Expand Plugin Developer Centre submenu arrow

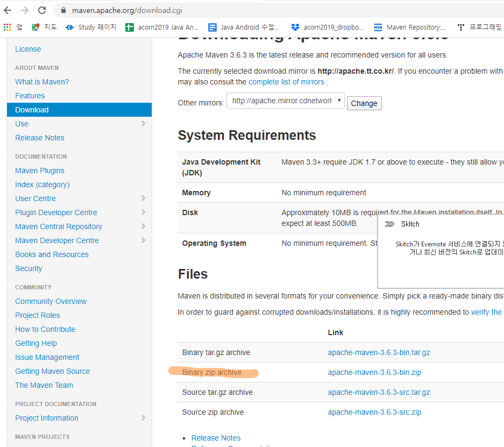click(144, 212)
